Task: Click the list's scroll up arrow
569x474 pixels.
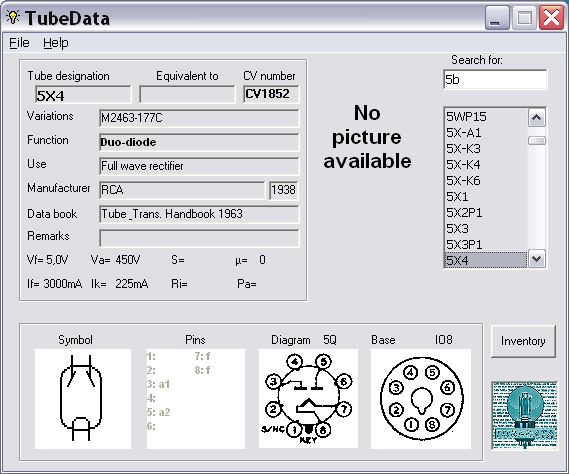Action: (537, 118)
